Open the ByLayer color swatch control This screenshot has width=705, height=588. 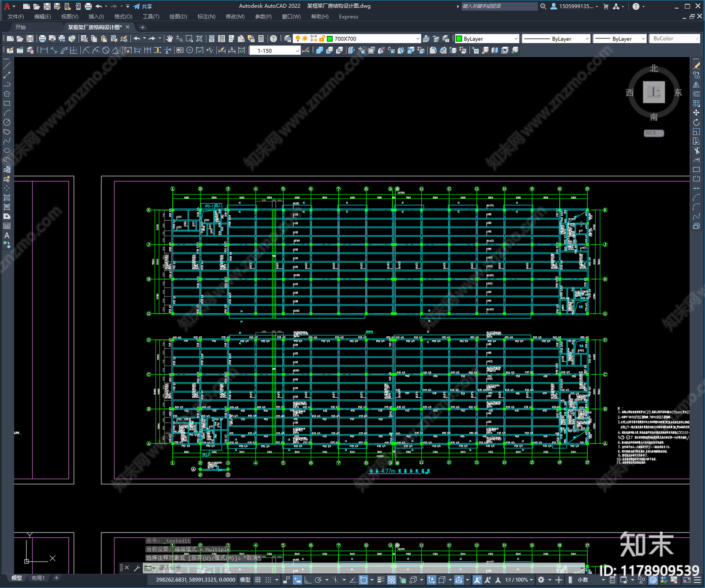[487, 39]
